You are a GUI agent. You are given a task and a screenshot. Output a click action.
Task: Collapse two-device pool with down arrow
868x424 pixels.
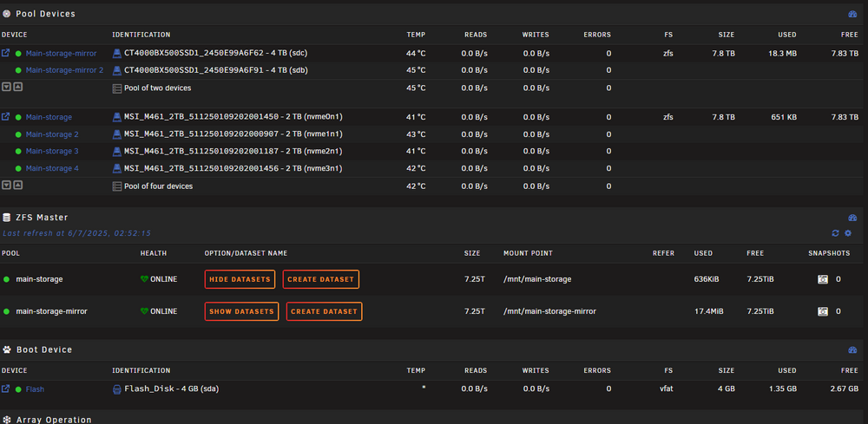point(6,87)
